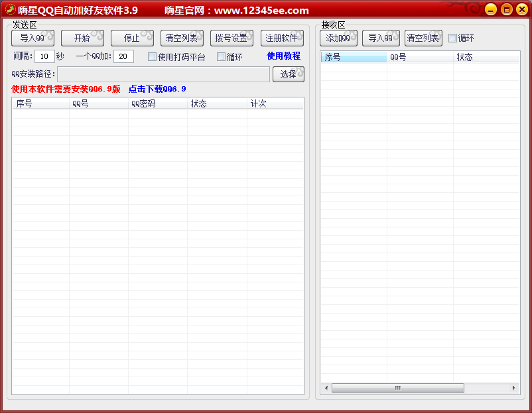Click the 嗨星官网 website text in title bar
Viewport: 532px width, 413px height.
(x=237, y=10)
